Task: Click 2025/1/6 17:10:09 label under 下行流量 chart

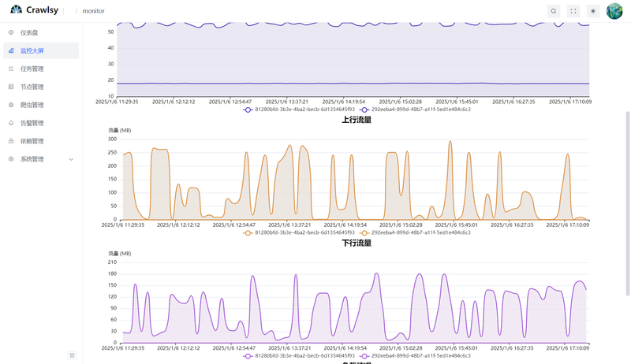Action: [567, 348]
